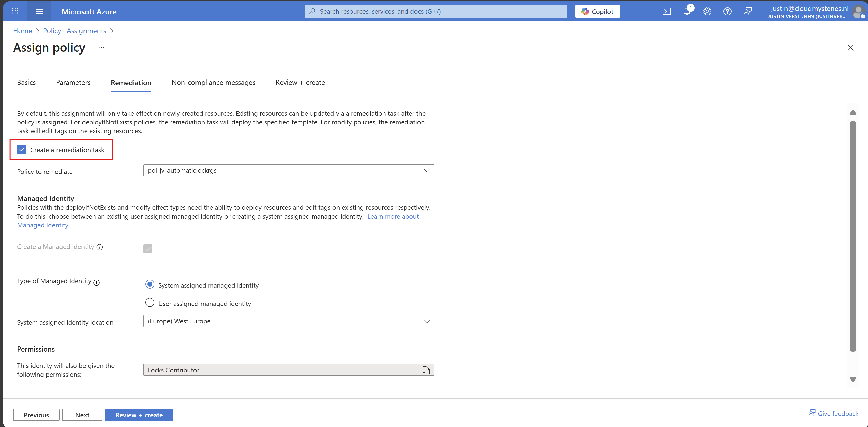Open the apps waffle grid icon
The width and height of the screenshot is (868, 427).
[x=15, y=11]
